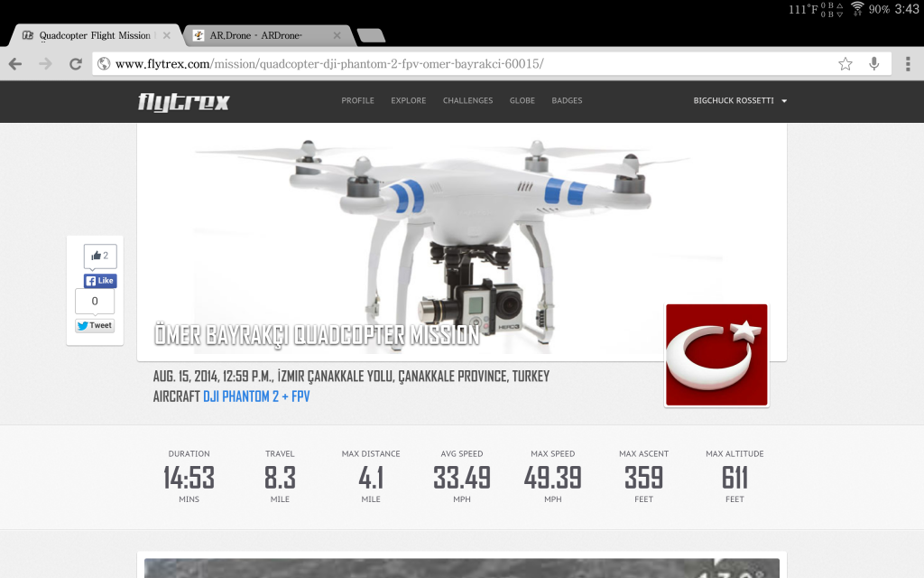This screenshot has width=924, height=578.
Task: Click the Flytrex logo
Action: click(x=184, y=101)
